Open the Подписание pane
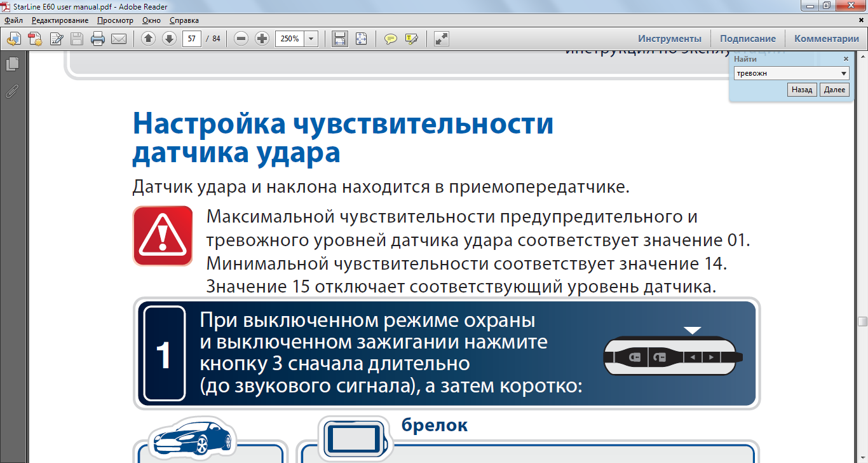Image resolution: width=868 pixels, height=463 pixels. coord(748,39)
